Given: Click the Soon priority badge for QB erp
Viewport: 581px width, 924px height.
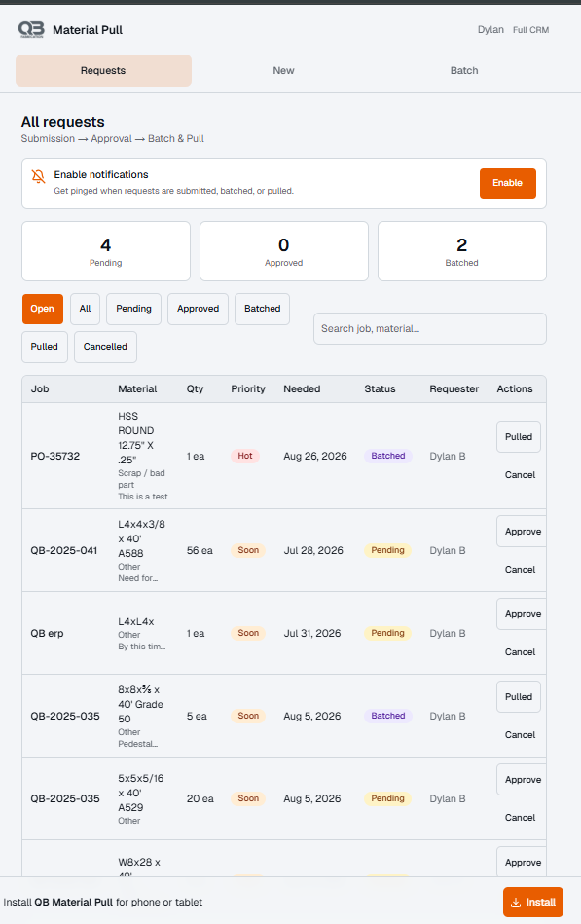Looking at the screenshot, I should click(x=248, y=633).
